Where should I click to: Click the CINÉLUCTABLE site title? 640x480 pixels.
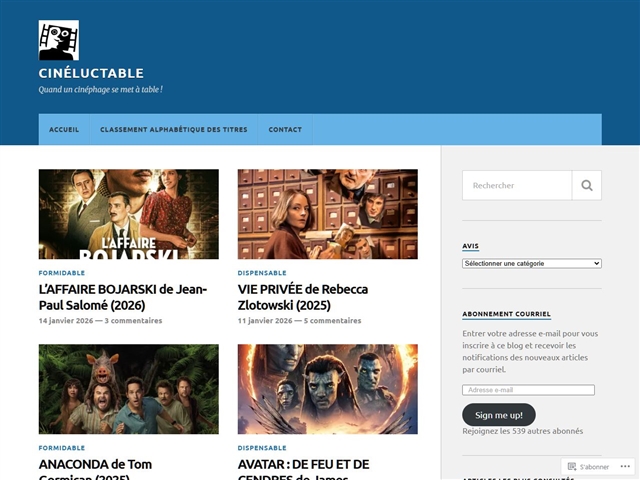pos(91,73)
